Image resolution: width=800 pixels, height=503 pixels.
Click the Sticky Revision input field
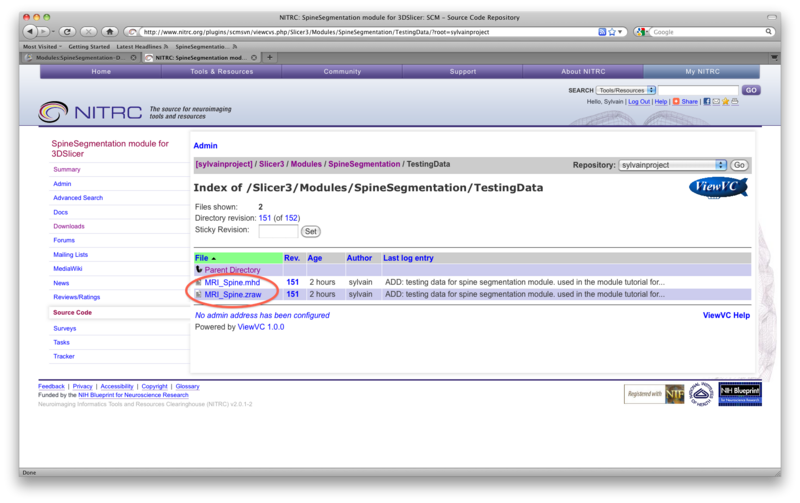[278, 231]
